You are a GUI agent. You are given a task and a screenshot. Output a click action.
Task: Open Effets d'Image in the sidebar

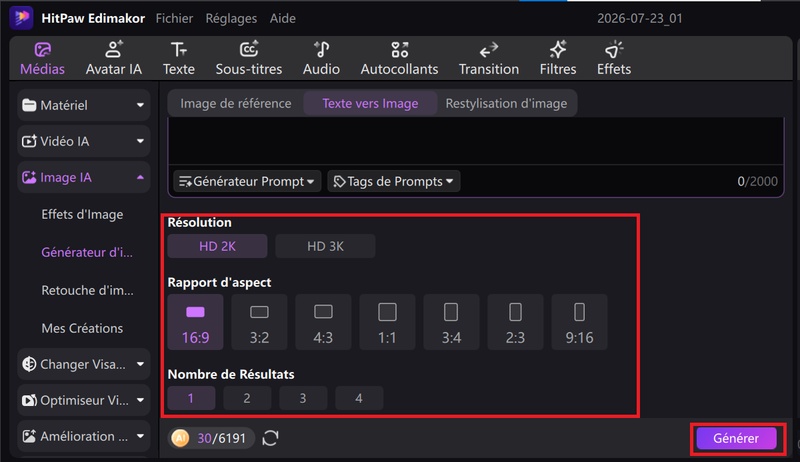point(82,215)
